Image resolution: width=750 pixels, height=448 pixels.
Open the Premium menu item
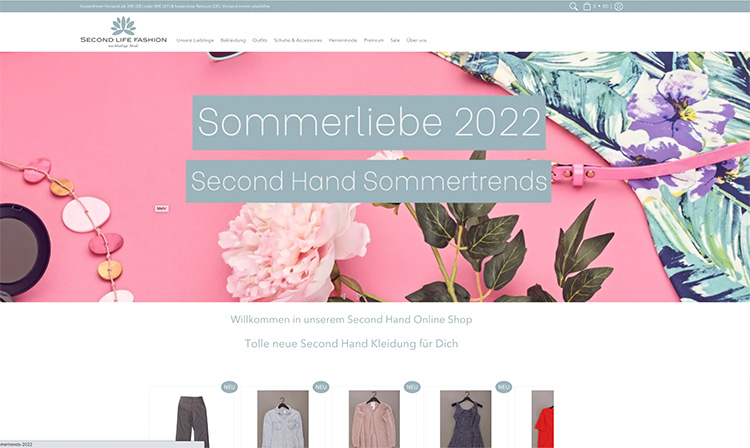374,40
